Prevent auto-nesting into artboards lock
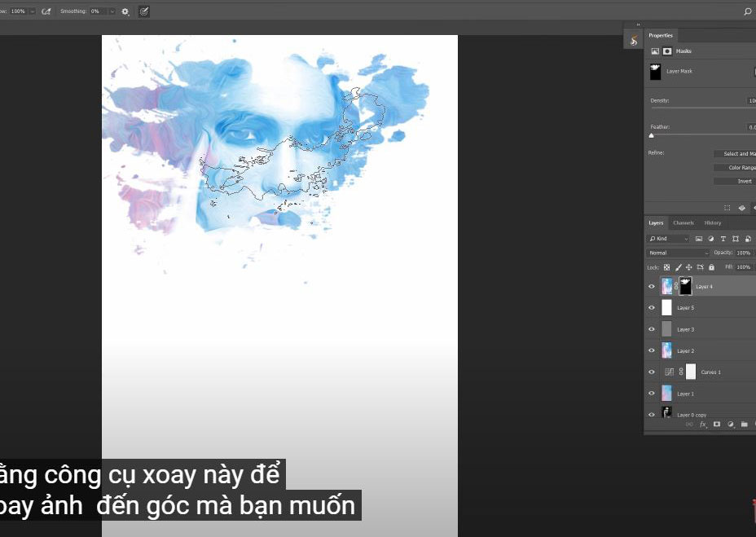756x537 pixels. tap(700, 267)
